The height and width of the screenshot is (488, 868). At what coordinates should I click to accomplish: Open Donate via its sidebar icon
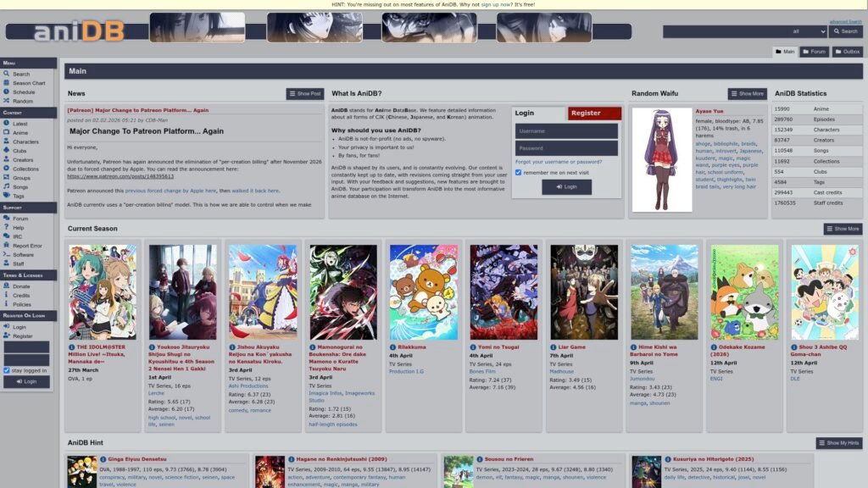tap(7, 286)
